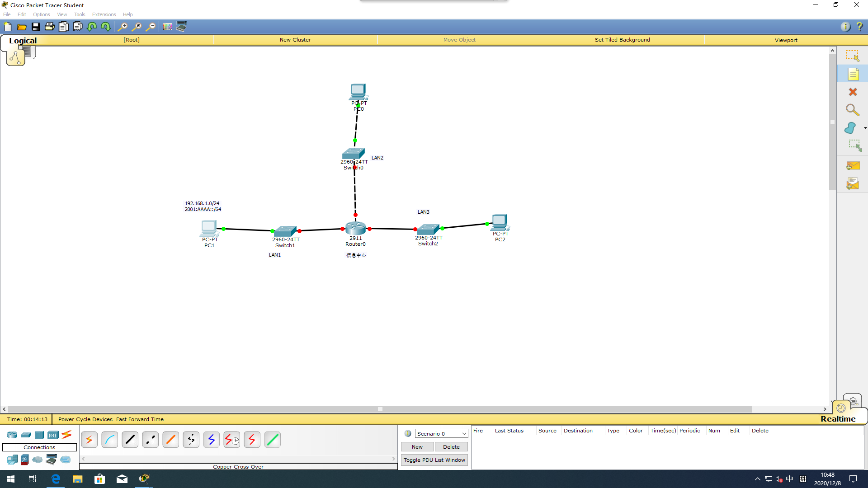Pick the Phone cable connection
The image size is (868, 488).
click(x=191, y=439)
